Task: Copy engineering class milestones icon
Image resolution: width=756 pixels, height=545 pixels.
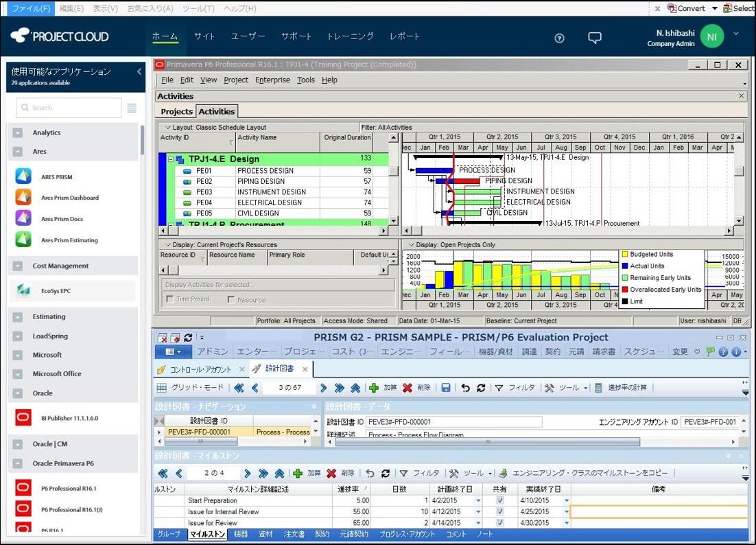Action: 503,473
